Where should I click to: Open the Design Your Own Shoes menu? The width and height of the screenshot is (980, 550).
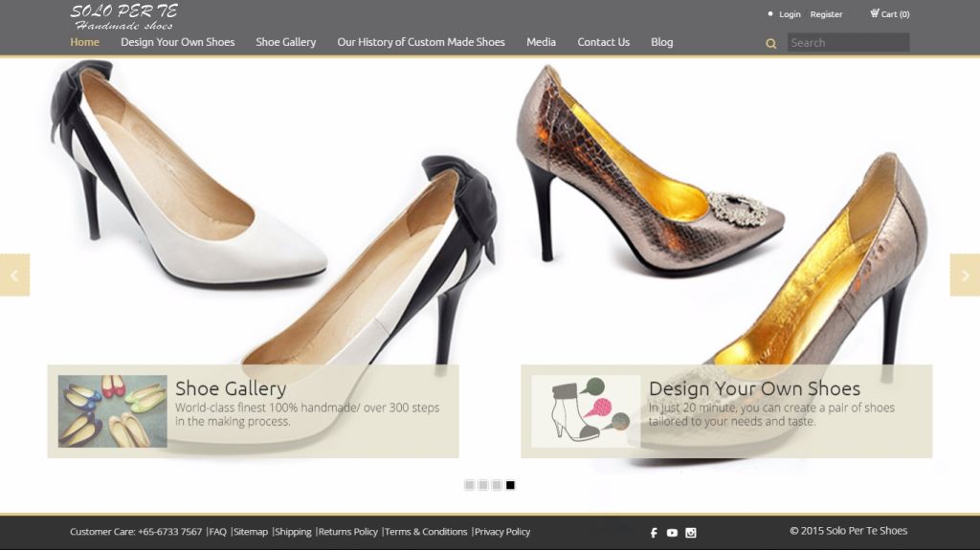[x=177, y=42]
